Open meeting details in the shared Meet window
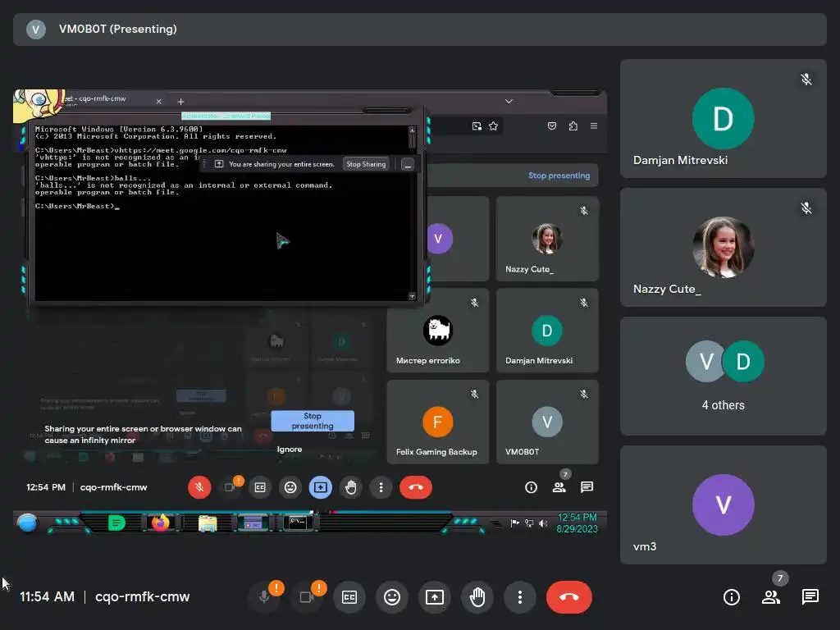840x630 pixels. [531, 487]
